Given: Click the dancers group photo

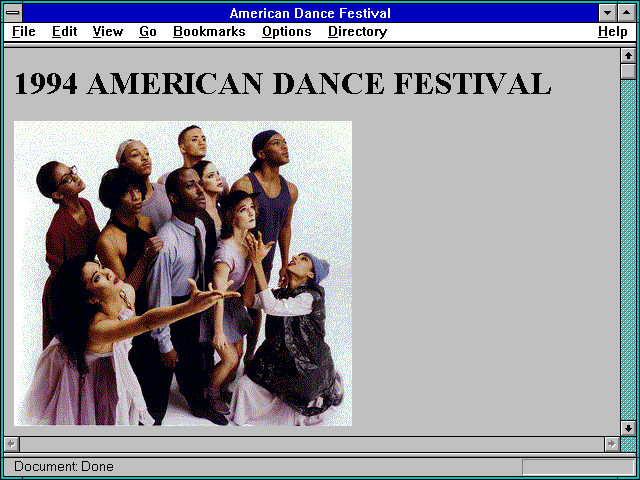Looking at the screenshot, I should coord(183,273).
